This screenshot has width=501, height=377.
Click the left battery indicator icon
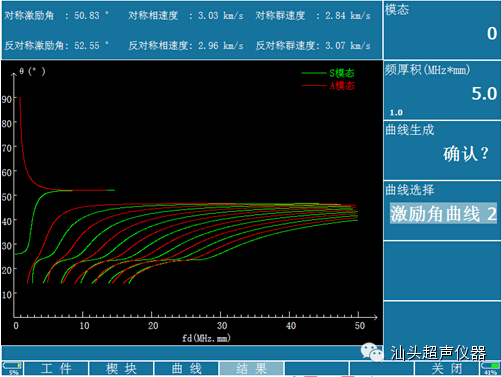coord(12,368)
